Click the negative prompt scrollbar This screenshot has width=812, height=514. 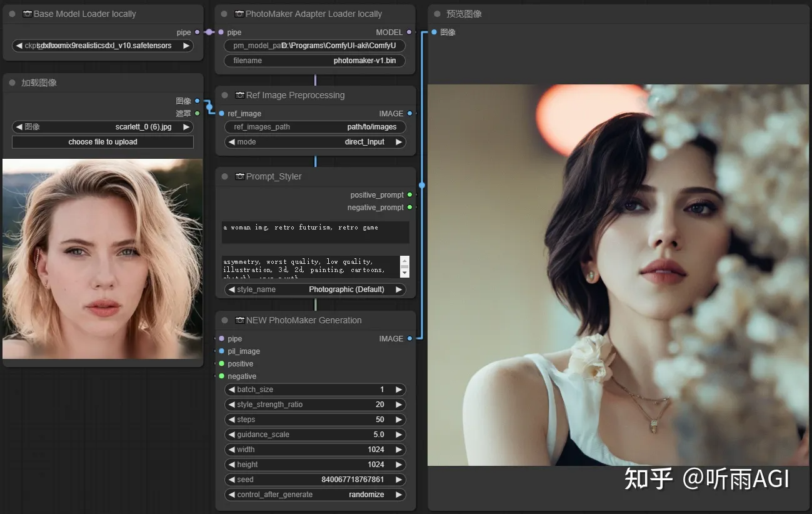[x=404, y=267]
